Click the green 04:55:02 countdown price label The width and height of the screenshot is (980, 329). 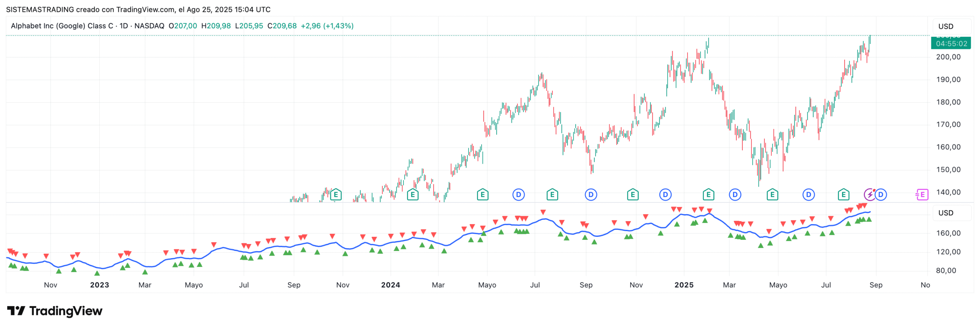pyautogui.click(x=951, y=44)
